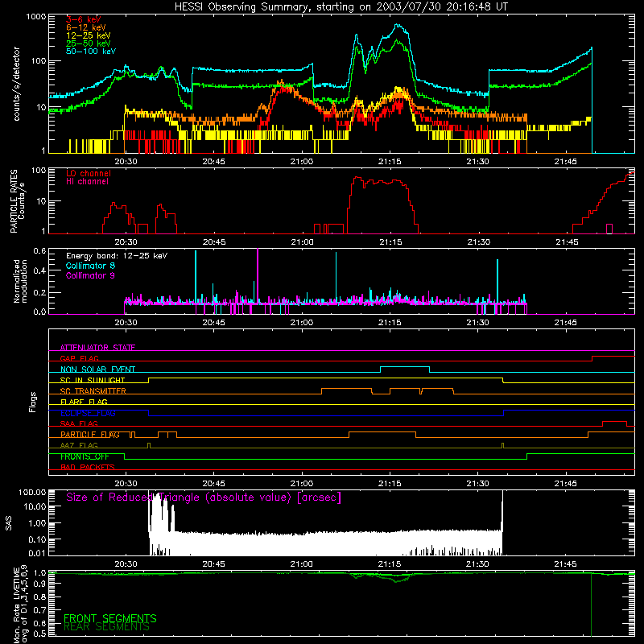Click the '100.00' tick of the SAS panel
This screenshot has width=644, height=644.
32,492
